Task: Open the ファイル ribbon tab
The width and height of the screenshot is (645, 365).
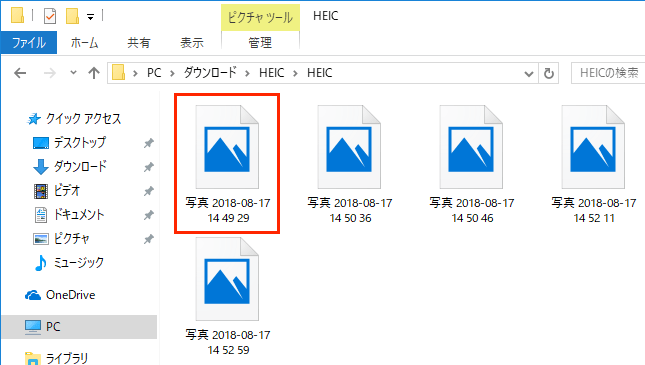Action: (29, 42)
